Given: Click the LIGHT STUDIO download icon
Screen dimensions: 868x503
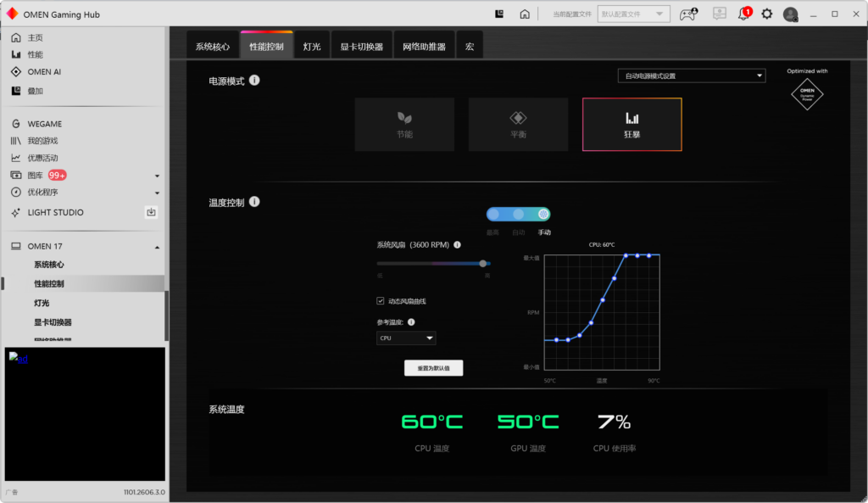Looking at the screenshot, I should pyautogui.click(x=151, y=212).
